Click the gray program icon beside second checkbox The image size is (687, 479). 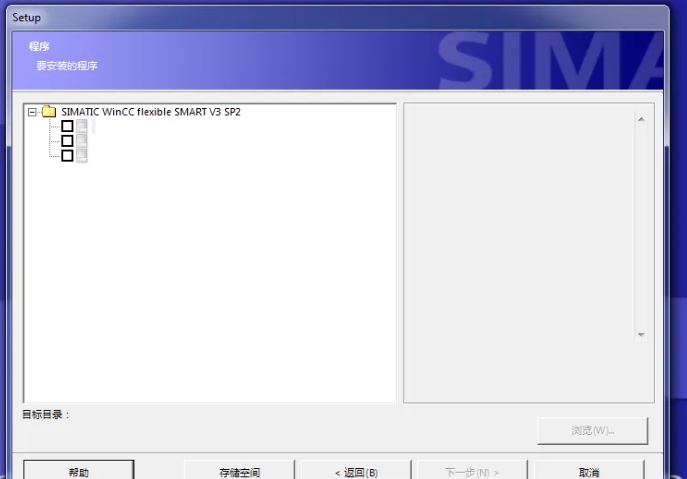[x=81, y=141]
